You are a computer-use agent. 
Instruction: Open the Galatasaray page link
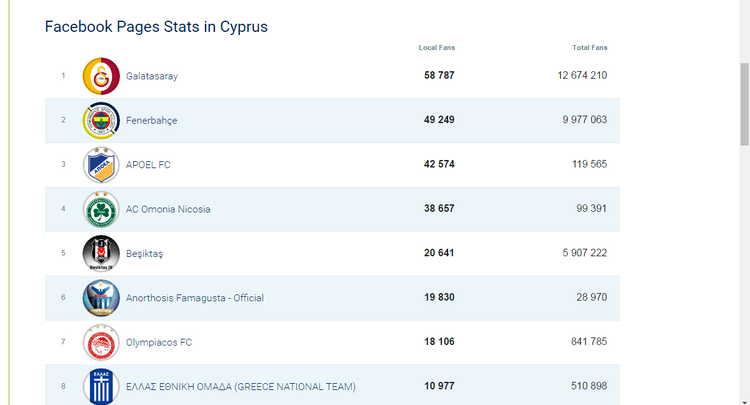(x=152, y=76)
